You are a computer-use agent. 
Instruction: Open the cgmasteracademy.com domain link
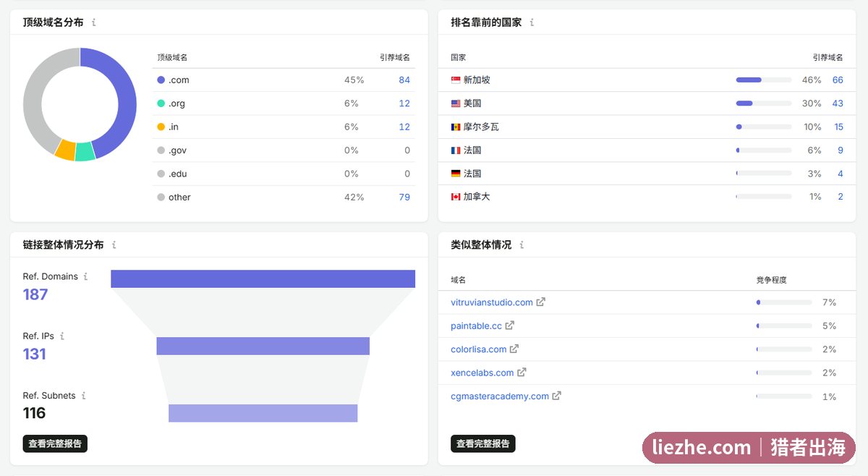(500, 396)
